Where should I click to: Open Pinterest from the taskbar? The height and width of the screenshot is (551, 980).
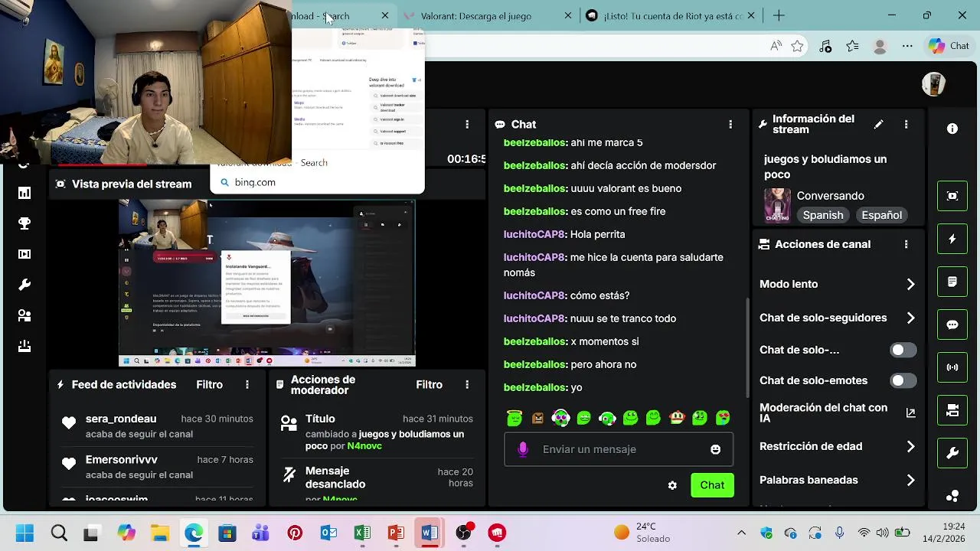295,533
